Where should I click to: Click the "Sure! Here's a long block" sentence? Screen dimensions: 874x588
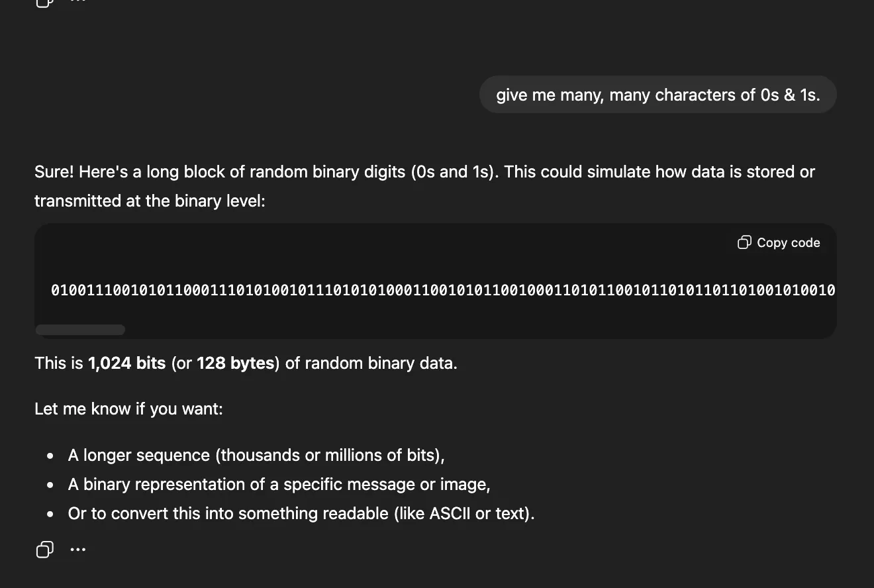click(424, 172)
